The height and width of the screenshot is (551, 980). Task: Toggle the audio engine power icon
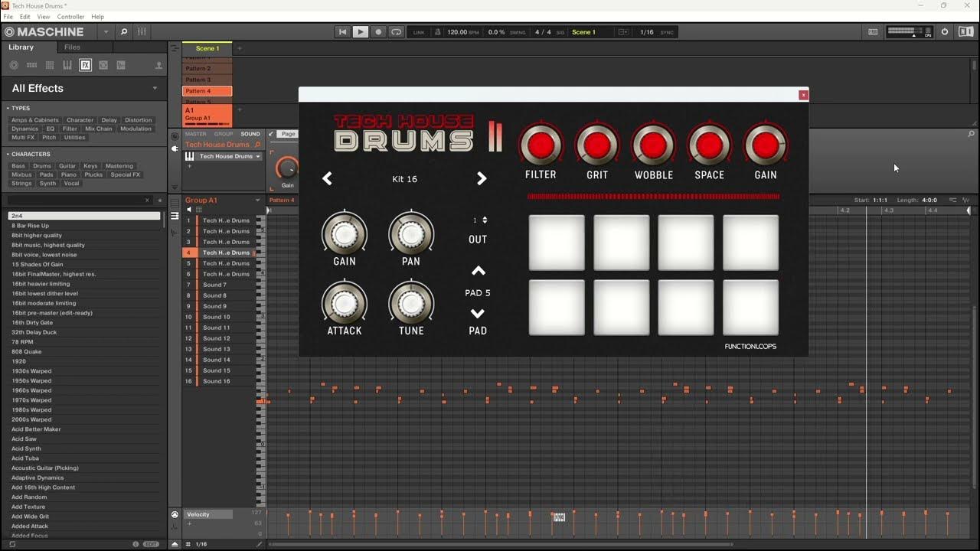point(945,32)
